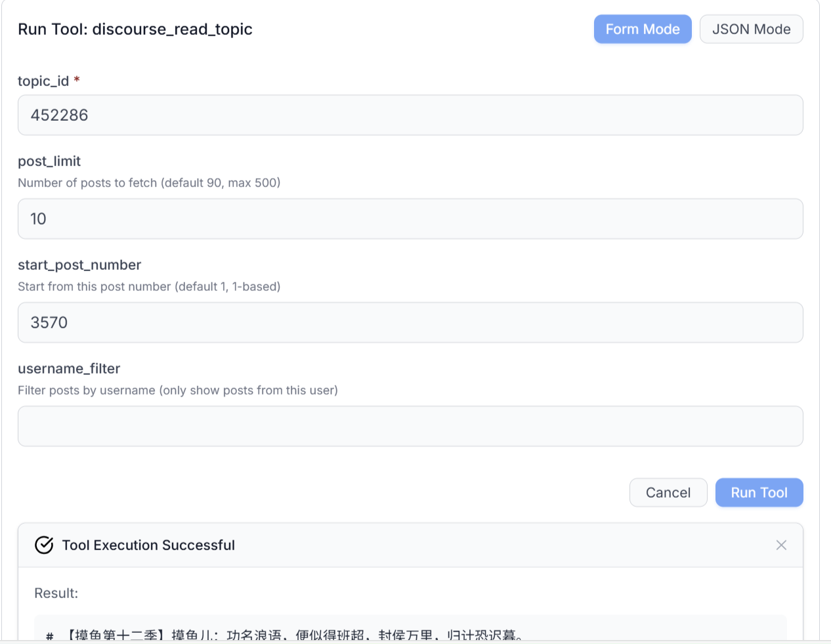Click the Tool Execution Successful heading

(x=148, y=546)
